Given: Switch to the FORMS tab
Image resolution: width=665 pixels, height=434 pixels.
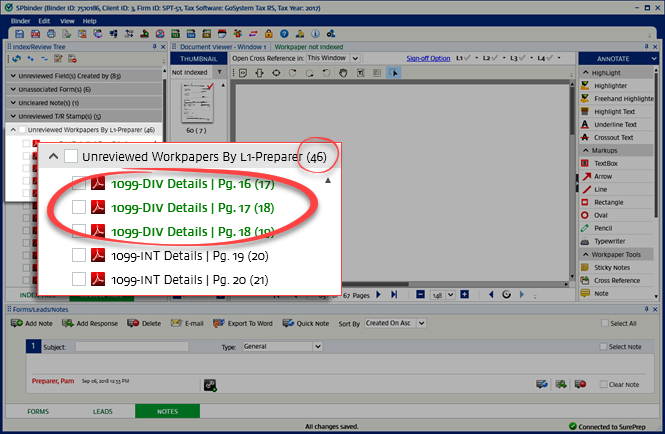Looking at the screenshot, I should point(37,411).
